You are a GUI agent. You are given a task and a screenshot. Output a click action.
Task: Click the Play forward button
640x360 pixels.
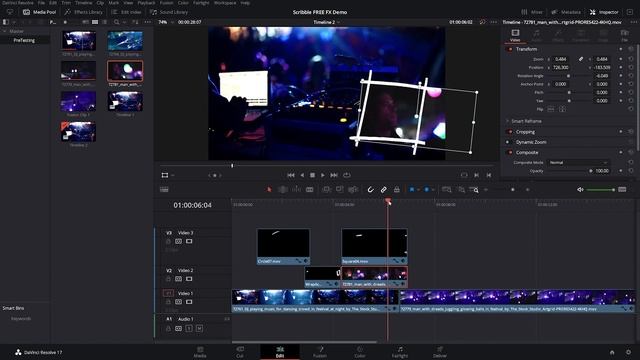click(x=323, y=175)
